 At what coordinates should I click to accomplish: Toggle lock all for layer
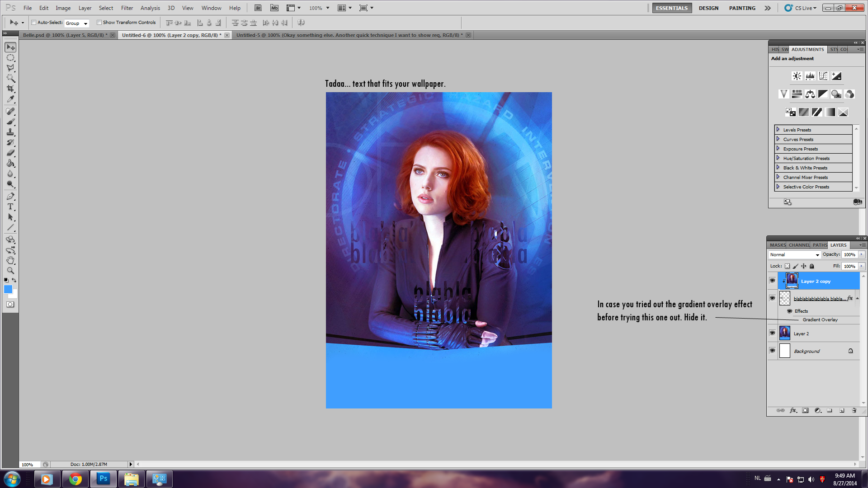pyautogui.click(x=812, y=266)
